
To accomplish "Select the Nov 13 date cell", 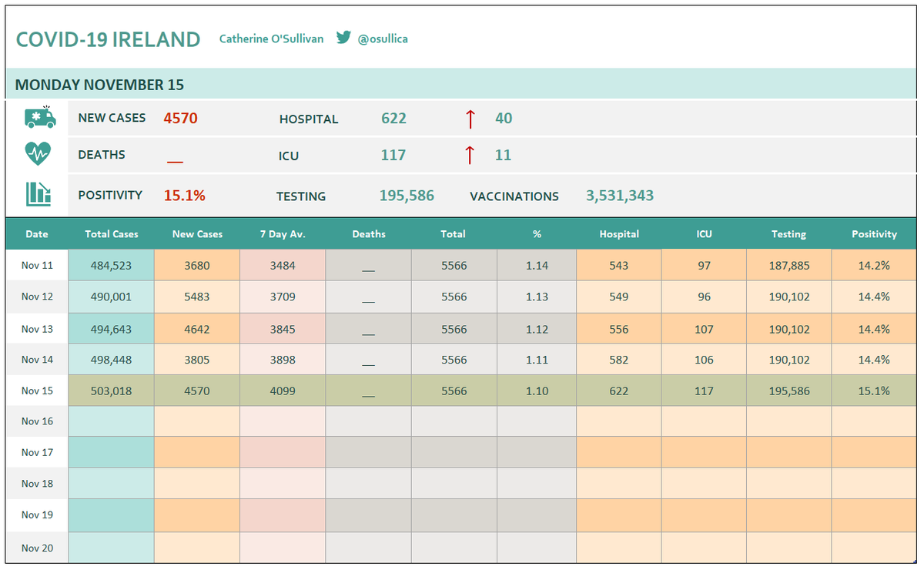I will pos(37,329).
